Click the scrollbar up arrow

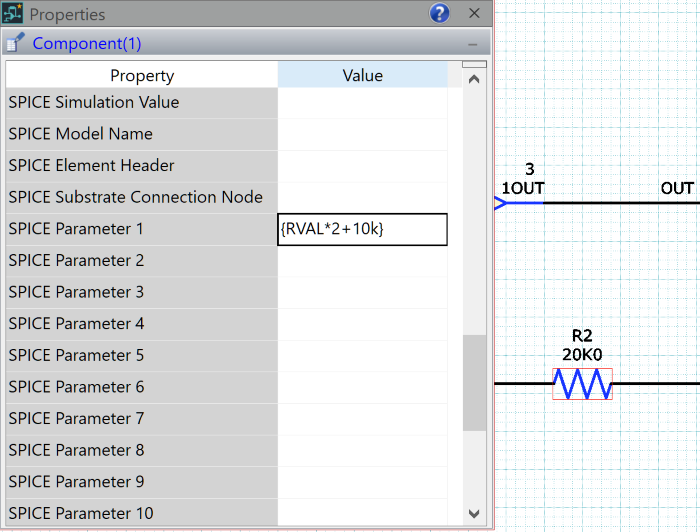click(x=474, y=79)
